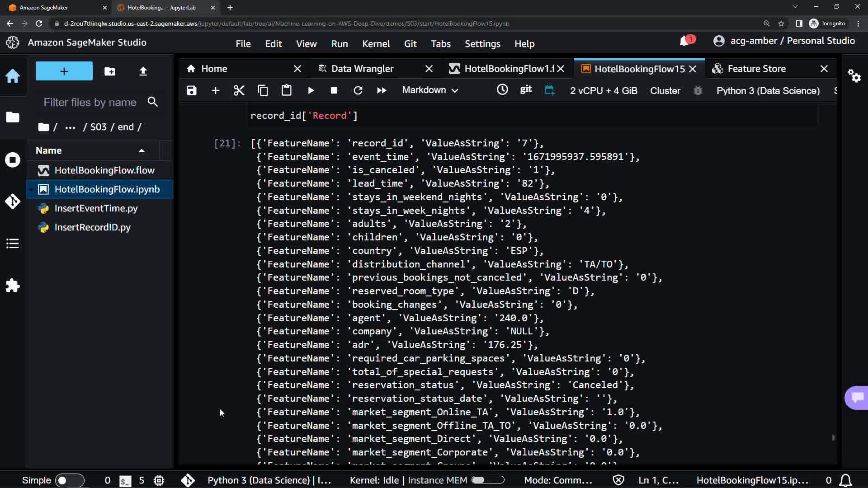
Task: Toggle Name column sort arrow
Action: tap(142, 150)
